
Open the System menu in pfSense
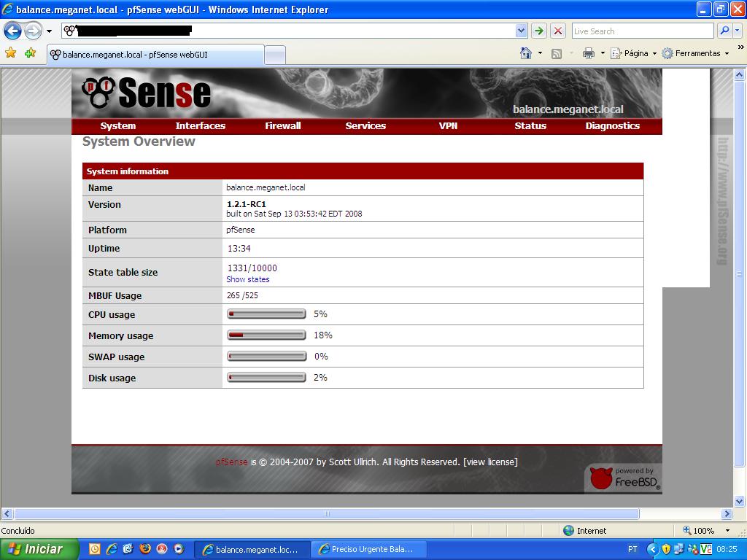pyautogui.click(x=117, y=125)
